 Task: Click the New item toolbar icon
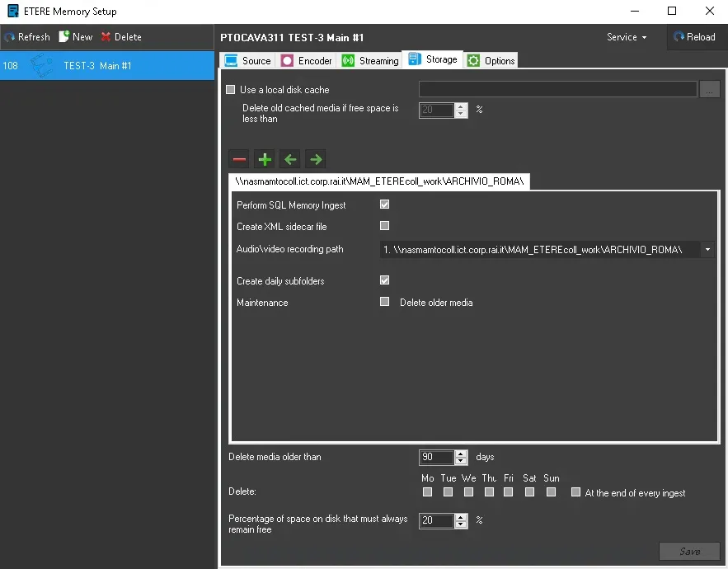63,37
